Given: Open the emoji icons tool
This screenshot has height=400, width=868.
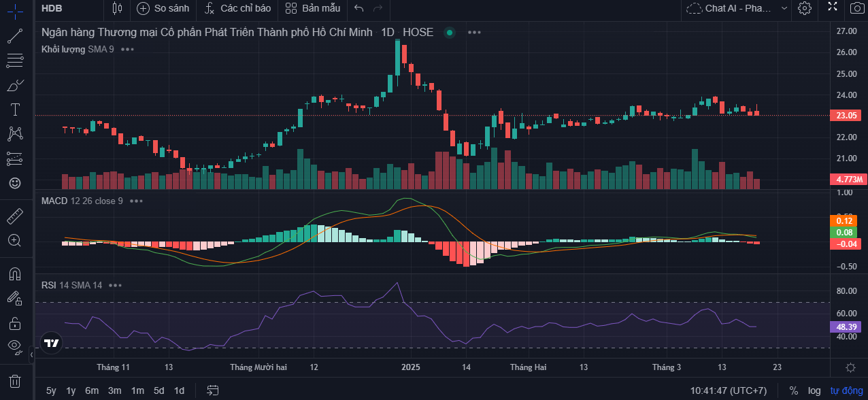Looking at the screenshot, I should pyautogui.click(x=15, y=183).
